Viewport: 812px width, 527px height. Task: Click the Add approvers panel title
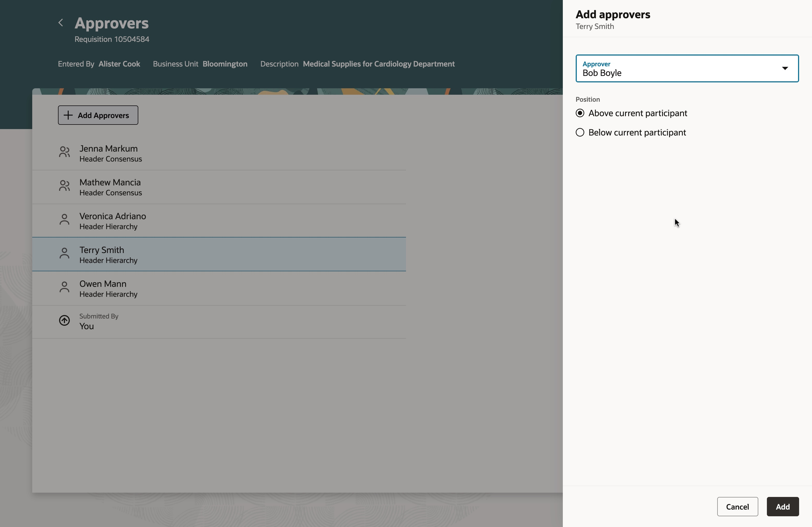(613, 14)
